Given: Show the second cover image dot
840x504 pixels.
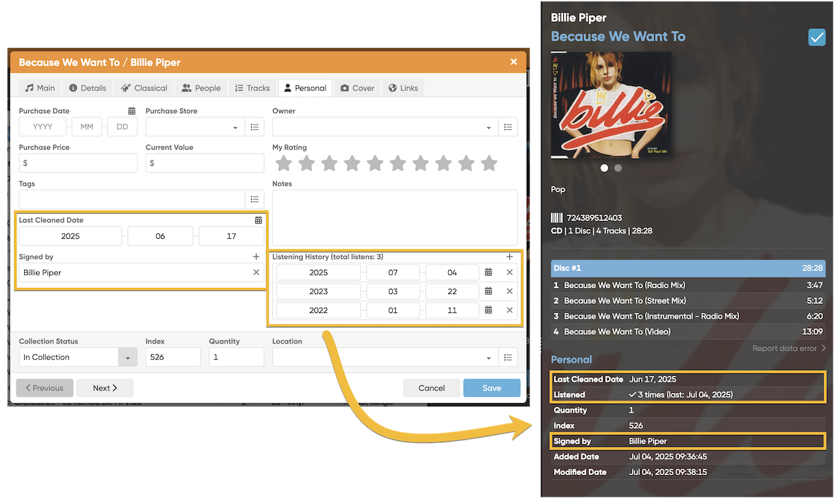Looking at the screenshot, I should [618, 168].
